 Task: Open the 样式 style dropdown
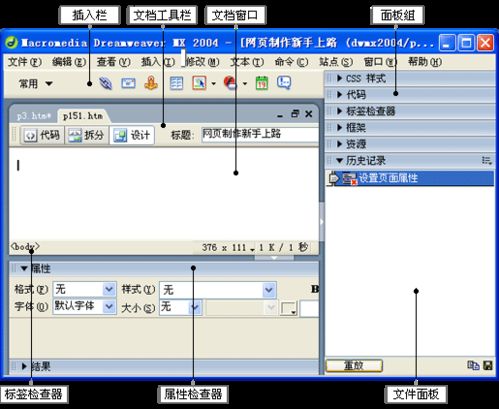[x=269, y=290]
